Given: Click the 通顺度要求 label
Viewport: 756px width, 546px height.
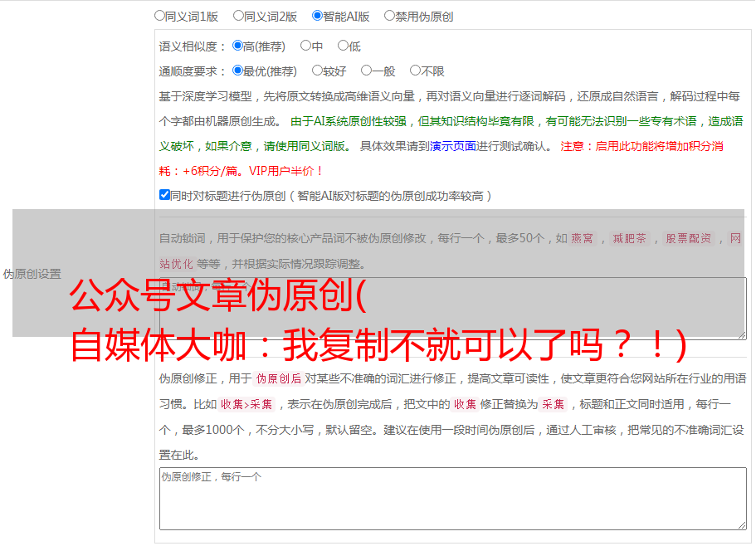Looking at the screenshot, I should [x=192, y=71].
